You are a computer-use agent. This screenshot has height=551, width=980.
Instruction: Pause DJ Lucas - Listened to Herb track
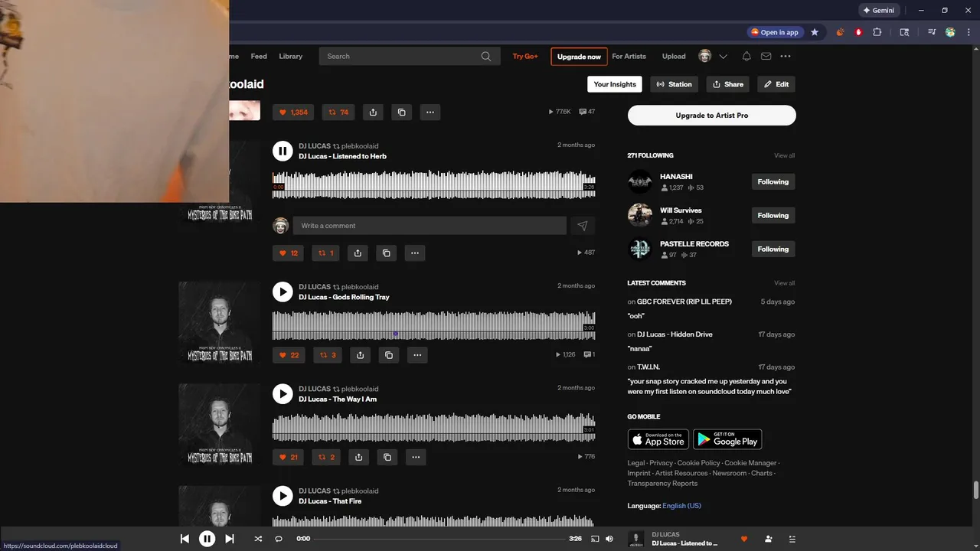click(x=283, y=151)
